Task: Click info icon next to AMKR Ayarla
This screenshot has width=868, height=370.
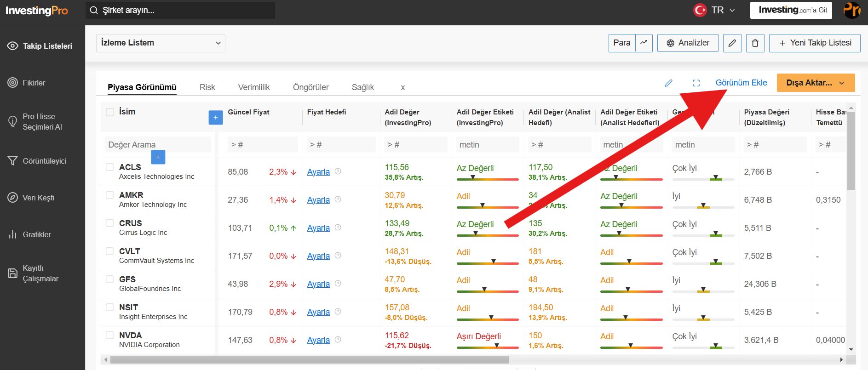Action: click(338, 199)
